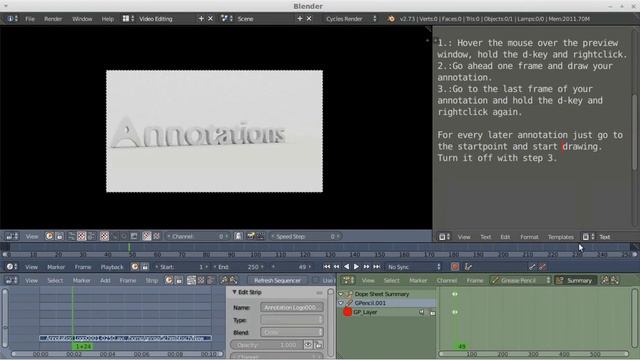
Task: Click the Speed Step value field
Action: pos(305,236)
